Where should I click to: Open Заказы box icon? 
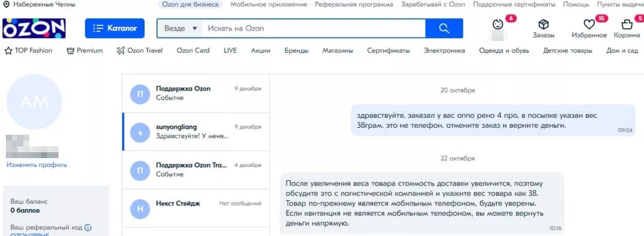tap(543, 24)
